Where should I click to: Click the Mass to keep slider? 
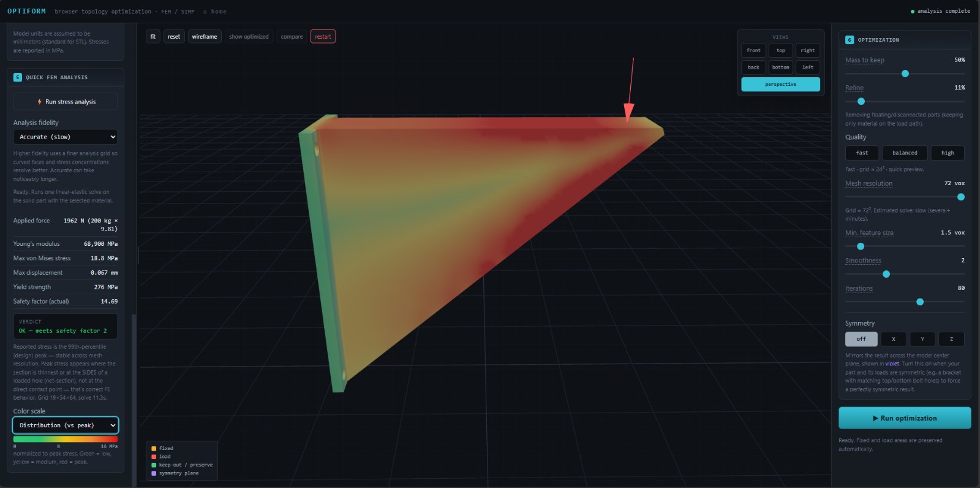coord(905,74)
